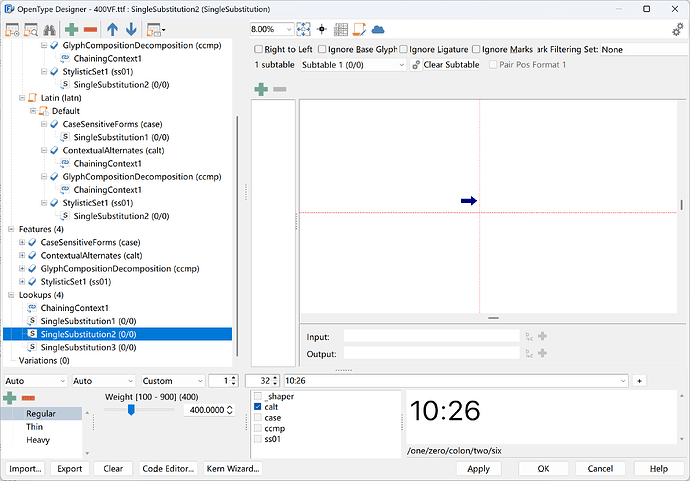Screen dimensions: 690x481
Task: Click the Export button
Action: point(70,469)
